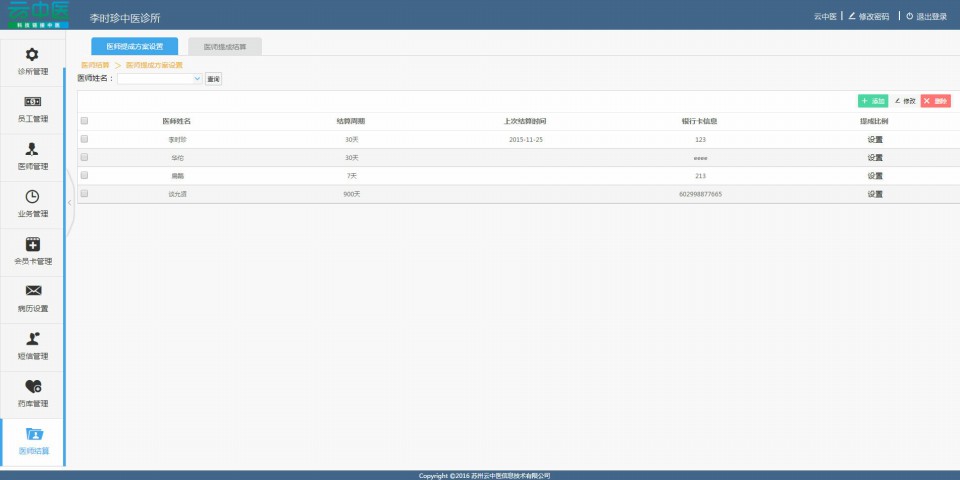The image size is (960, 480).
Task: Expand the 医师姓名 dropdown
Action: (x=197, y=78)
